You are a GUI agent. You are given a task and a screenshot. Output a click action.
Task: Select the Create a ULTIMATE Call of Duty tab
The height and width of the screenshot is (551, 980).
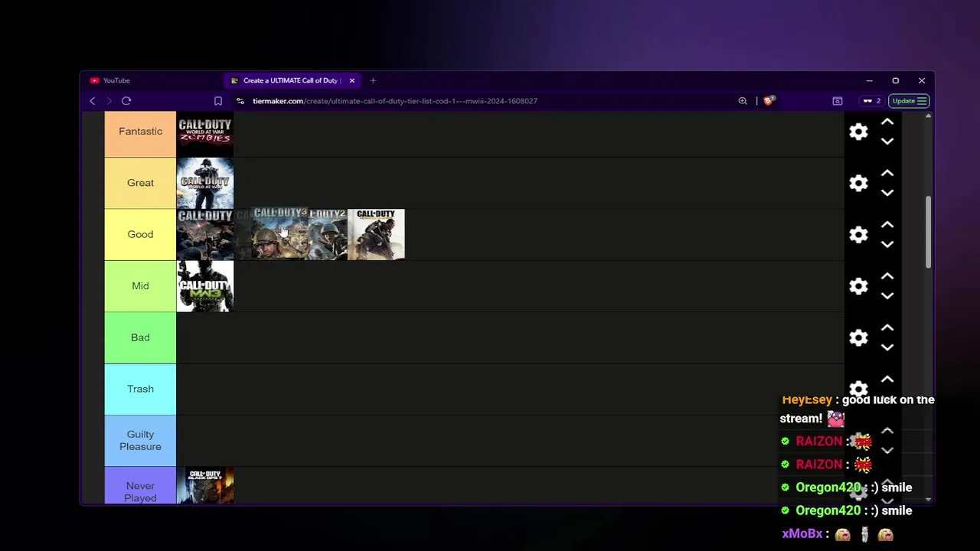coord(291,80)
